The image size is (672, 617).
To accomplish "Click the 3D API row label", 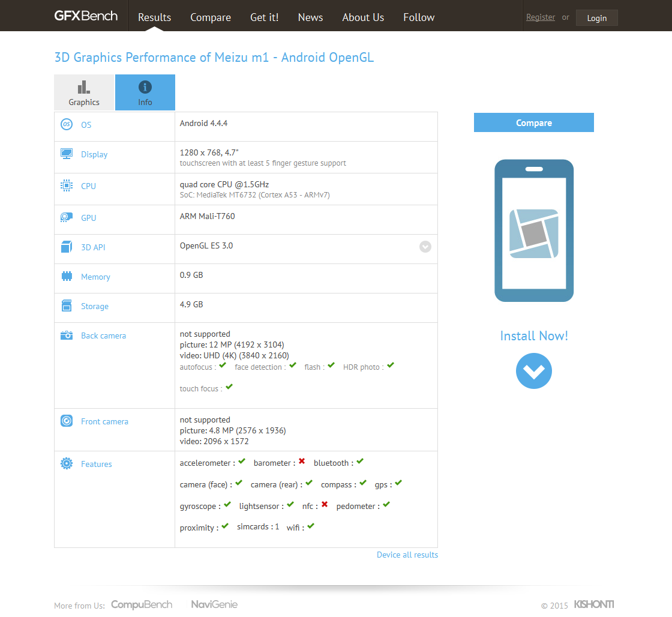I will (x=93, y=247).
